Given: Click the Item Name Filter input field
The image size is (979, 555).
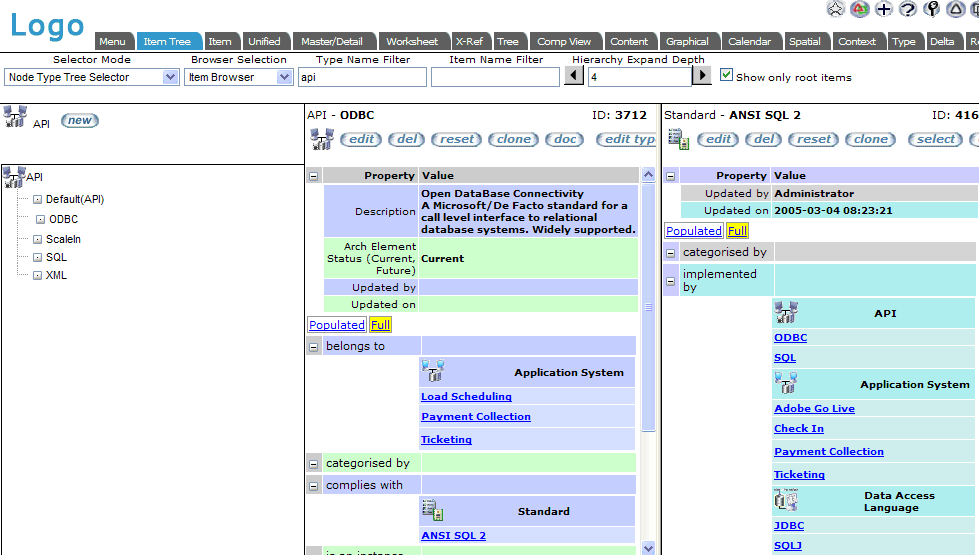Looking at the screenshot, I should point(495,77).
